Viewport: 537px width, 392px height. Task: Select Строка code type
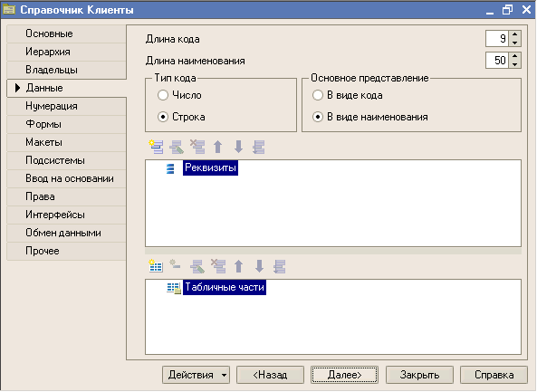coord(163,117)
